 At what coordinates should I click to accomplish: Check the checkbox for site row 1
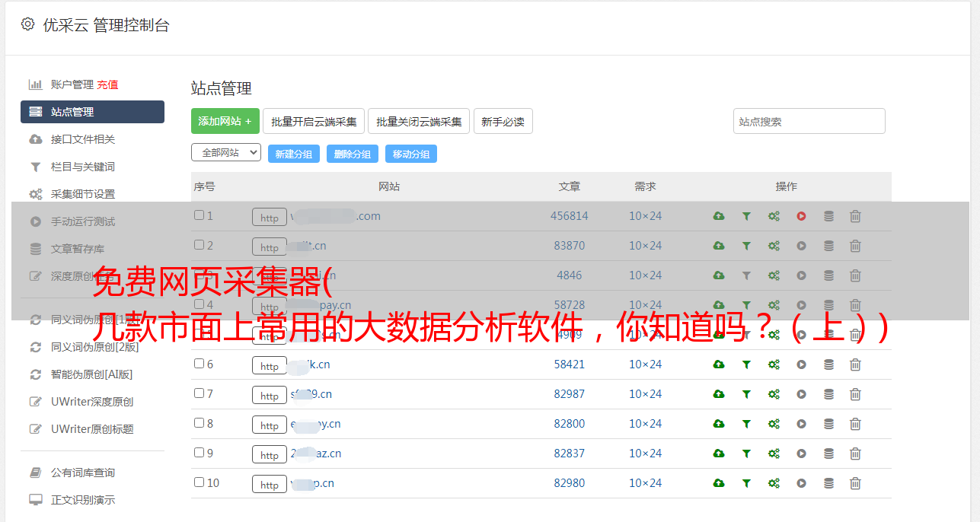coord(199,215)
